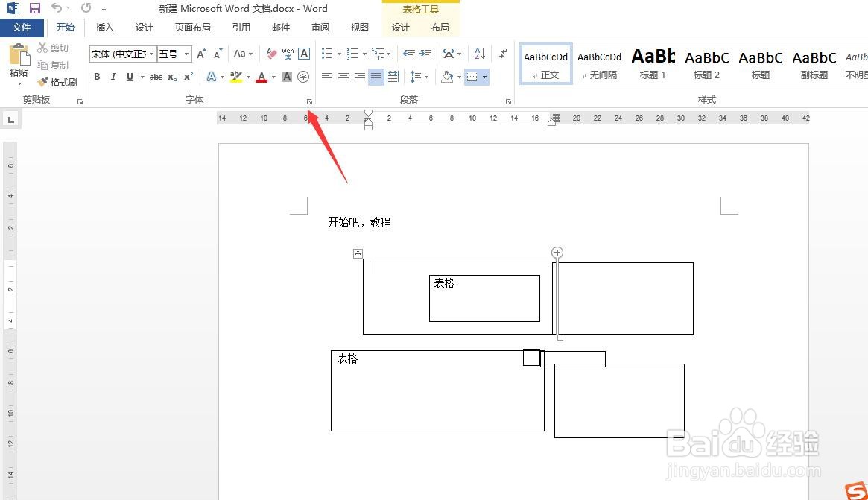Switch to the 插入 (Insert) tab
Viewport: 868px width, 500px height.
click(x=104, y=27)
